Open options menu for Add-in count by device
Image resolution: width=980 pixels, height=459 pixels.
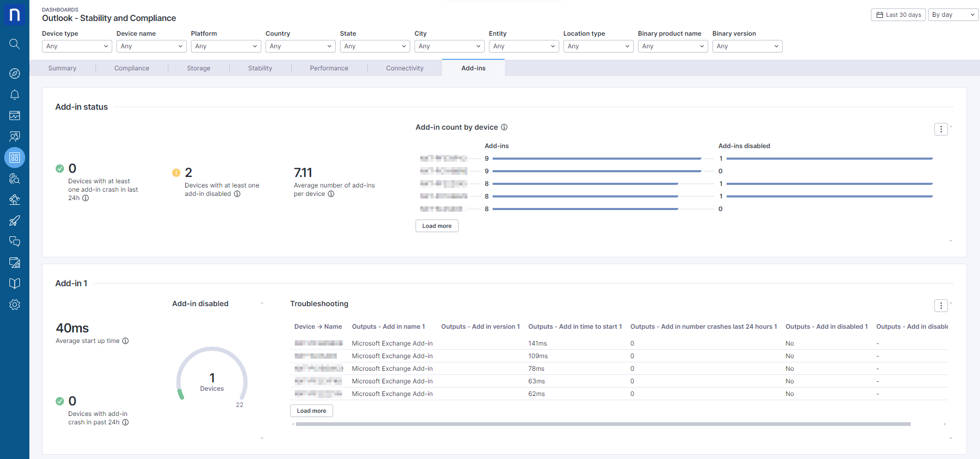click(x=941, y=129)
